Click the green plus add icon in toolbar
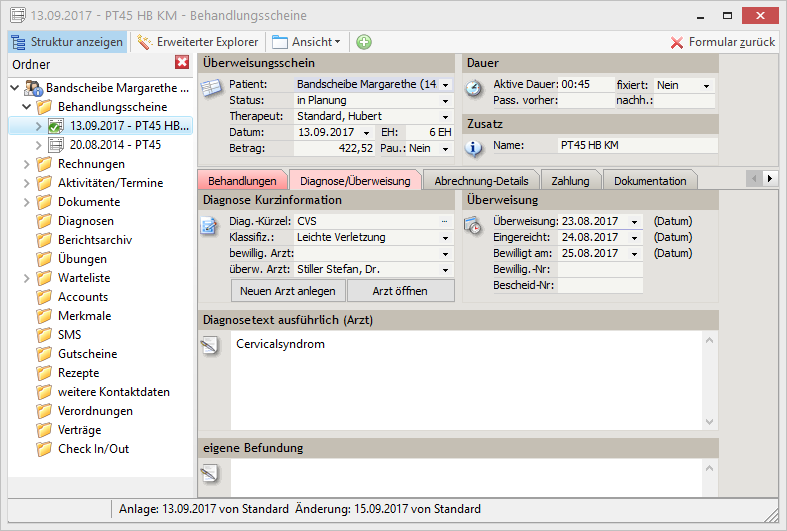 pos(364,42)
